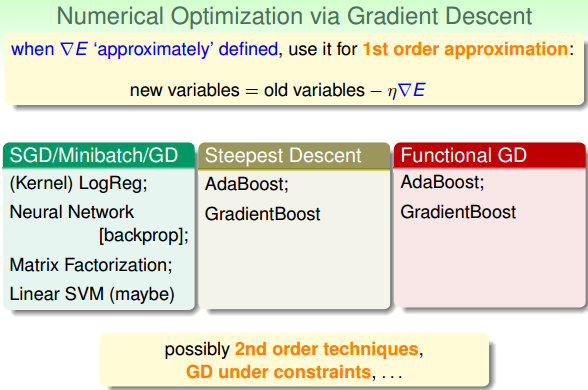Click 'Neural Network' item in the green block

point(72,212)
